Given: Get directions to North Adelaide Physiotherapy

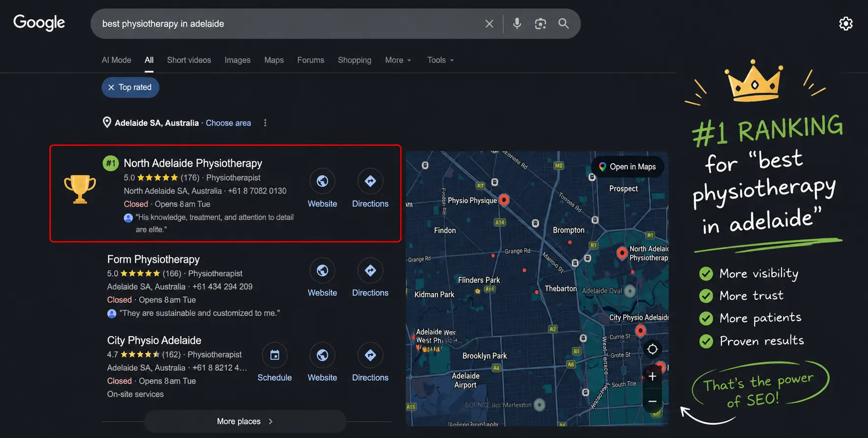Looking at the screenshot, I should 370,181.
